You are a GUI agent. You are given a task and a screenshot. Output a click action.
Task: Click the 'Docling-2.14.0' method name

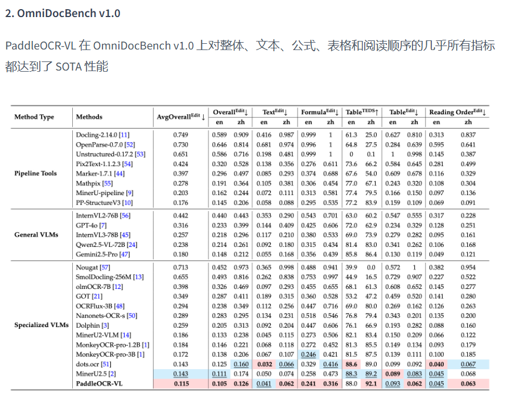click(x=96, y=135)
